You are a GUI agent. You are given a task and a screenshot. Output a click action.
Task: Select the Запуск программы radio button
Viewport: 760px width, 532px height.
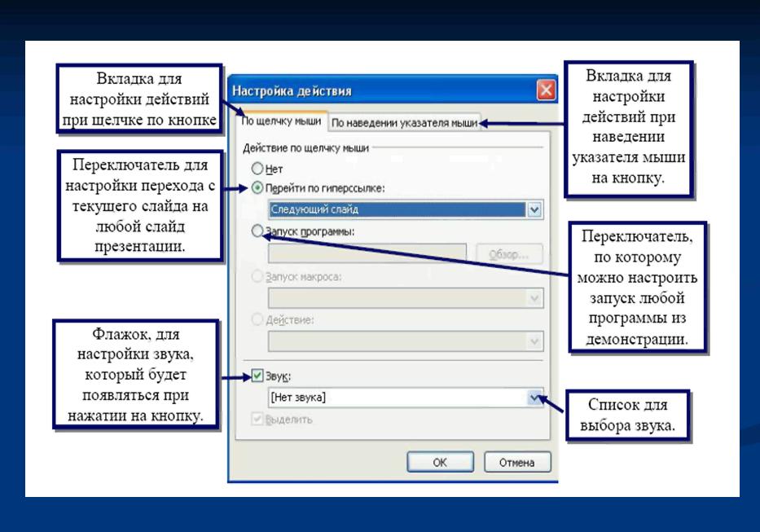(x=259, y=231)
